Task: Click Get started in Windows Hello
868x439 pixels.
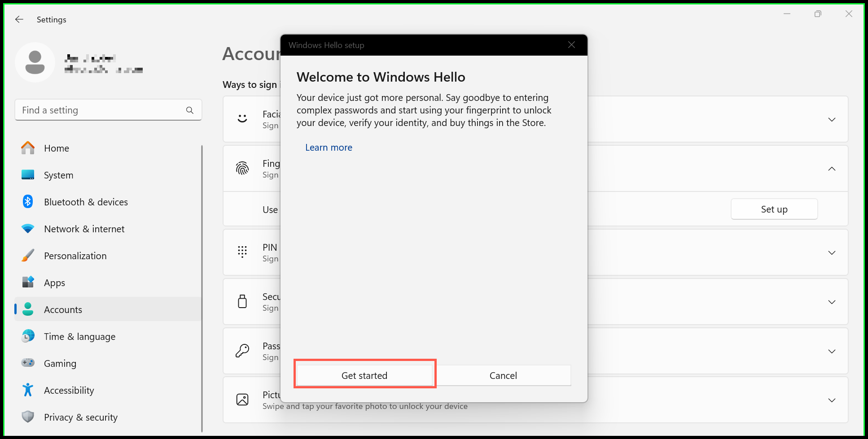Action: pyautogui.click(x=364, y=375)
